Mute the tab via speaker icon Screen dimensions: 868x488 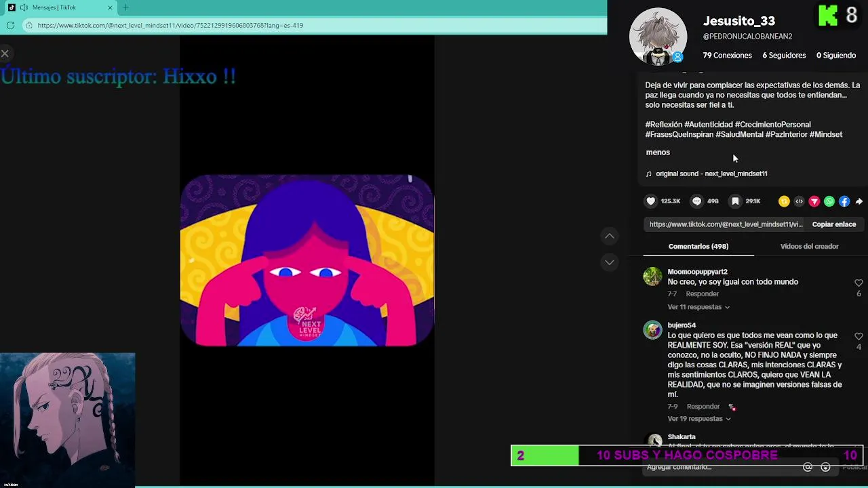[24, 7]
